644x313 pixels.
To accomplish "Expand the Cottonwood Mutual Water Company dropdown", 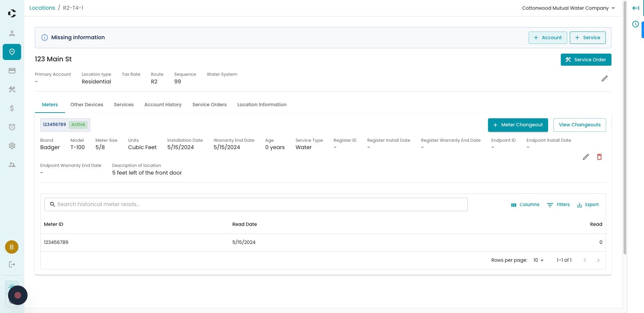I will point(568,8).
